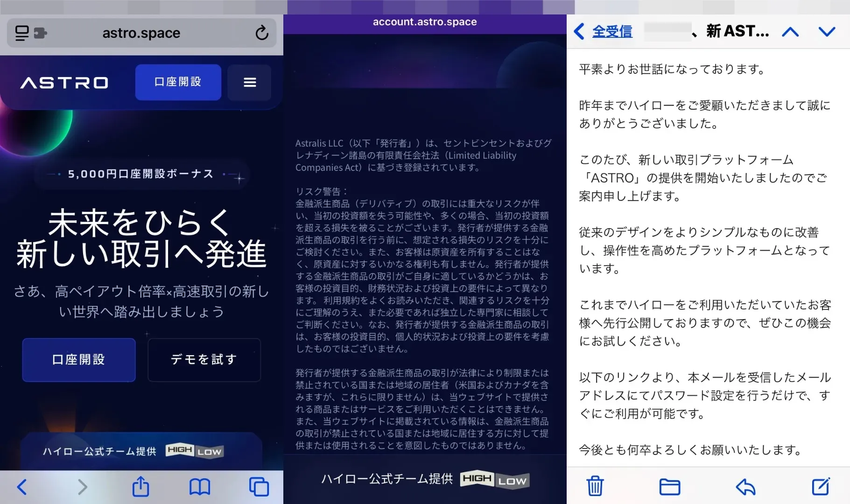Go forward in Safari browser
This screenshot has width=850, height=504.
click(x=83, y=487)
